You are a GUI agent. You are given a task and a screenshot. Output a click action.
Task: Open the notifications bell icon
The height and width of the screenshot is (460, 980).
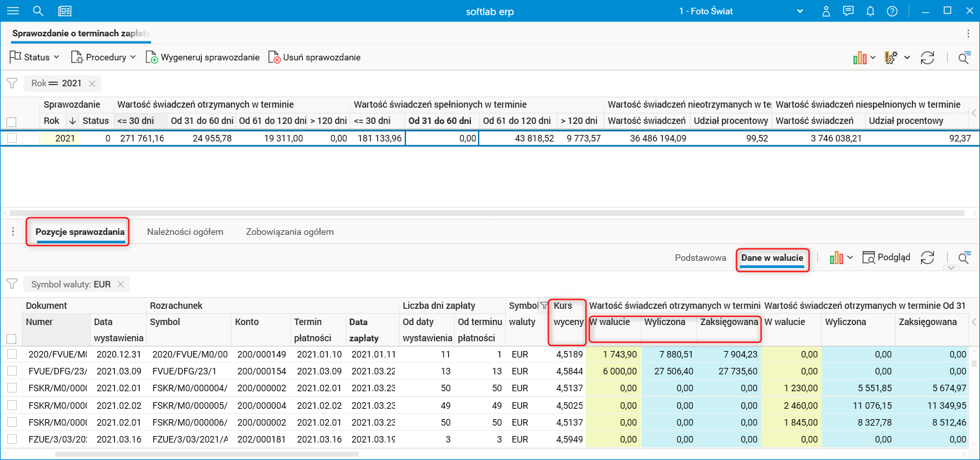pyautogui.click(x=870, y=11)
